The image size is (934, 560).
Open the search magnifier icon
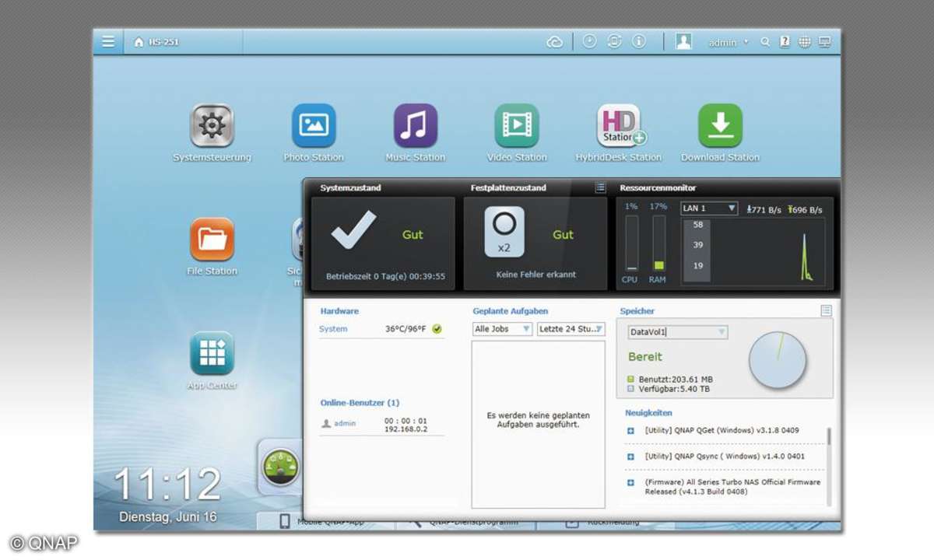(x=765, y=42)
